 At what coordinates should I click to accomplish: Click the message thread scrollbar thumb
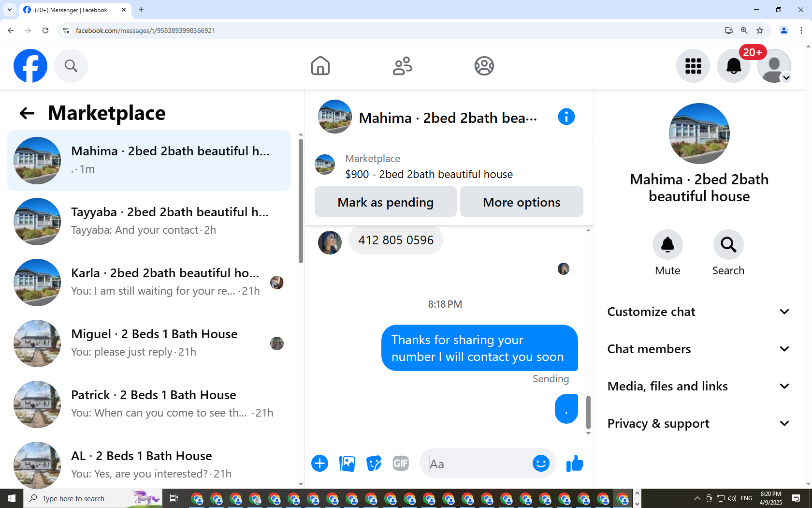pos(588,412)
